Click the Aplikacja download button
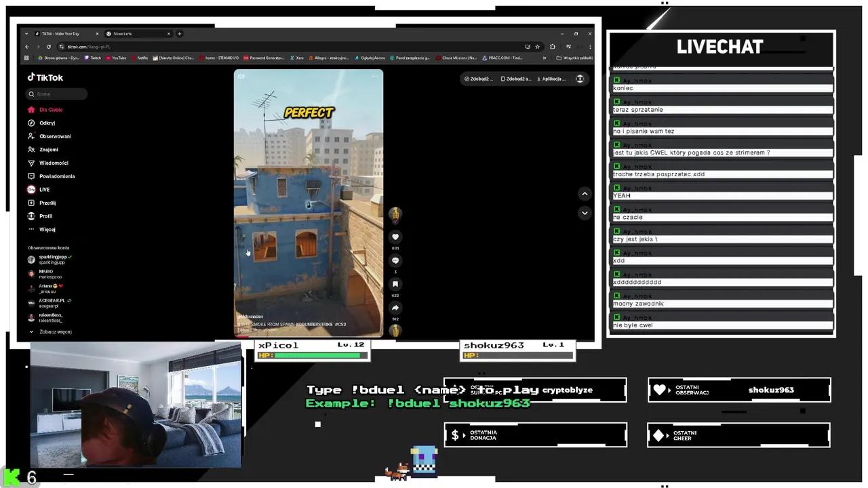 coord(551,79)
